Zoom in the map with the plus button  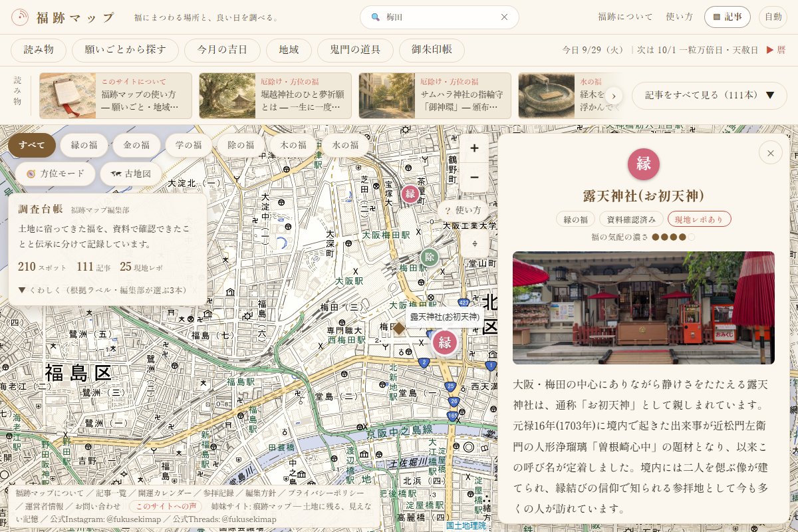(x=474, y=148)
